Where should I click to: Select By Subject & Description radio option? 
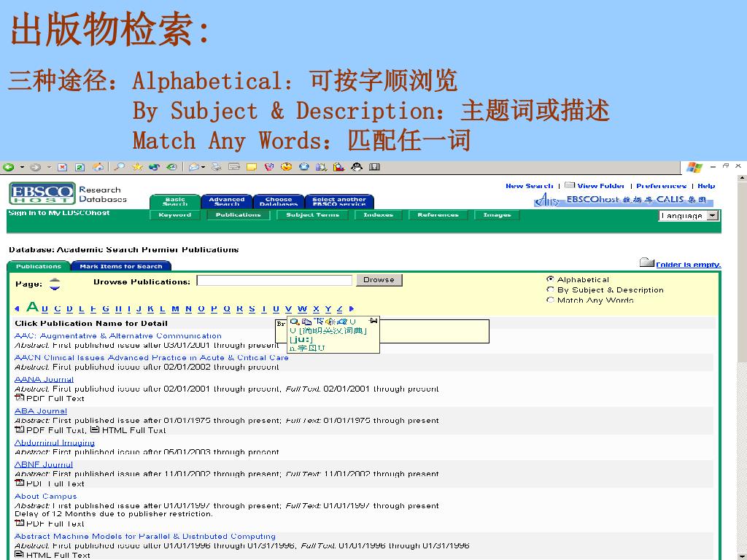tap(550, 289)
